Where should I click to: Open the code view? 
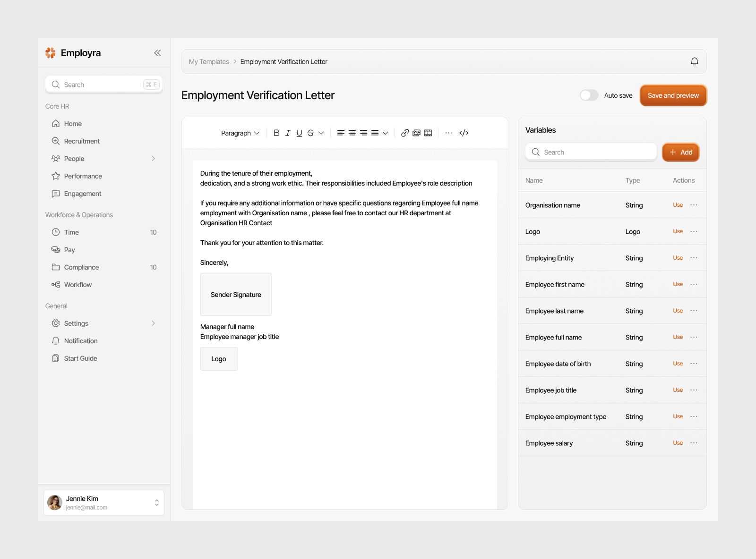pyautogui.click(x=464, y=133)
